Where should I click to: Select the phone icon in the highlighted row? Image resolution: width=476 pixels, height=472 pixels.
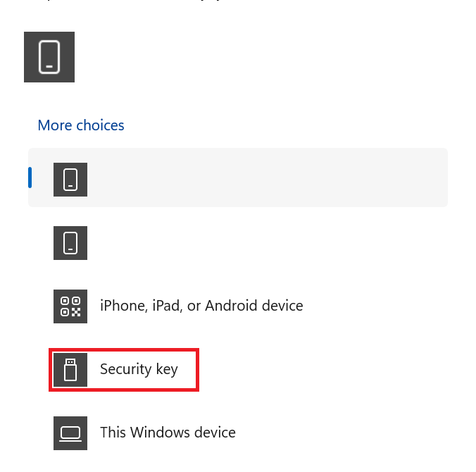(x=70, y=179)
